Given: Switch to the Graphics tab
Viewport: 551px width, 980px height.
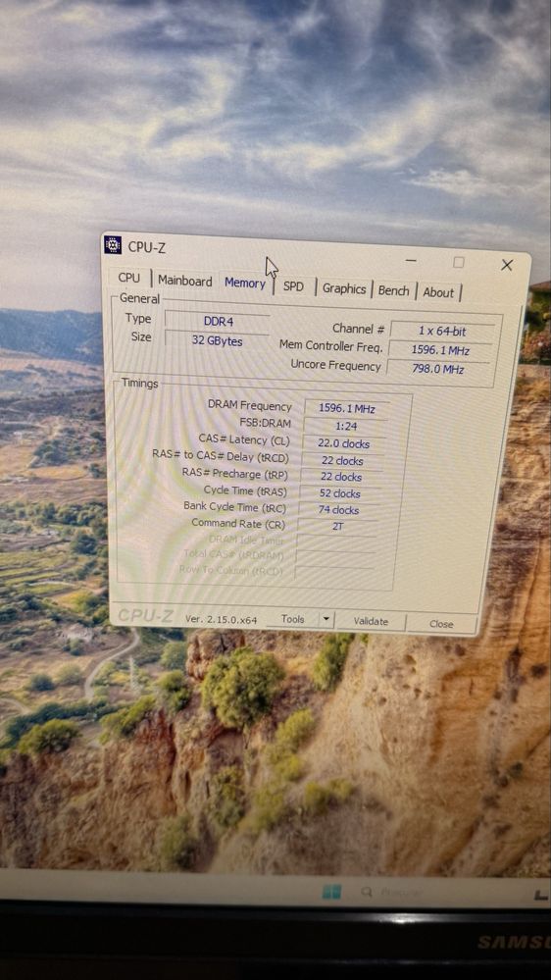Looking at the screenshot, I should (344, 289).
